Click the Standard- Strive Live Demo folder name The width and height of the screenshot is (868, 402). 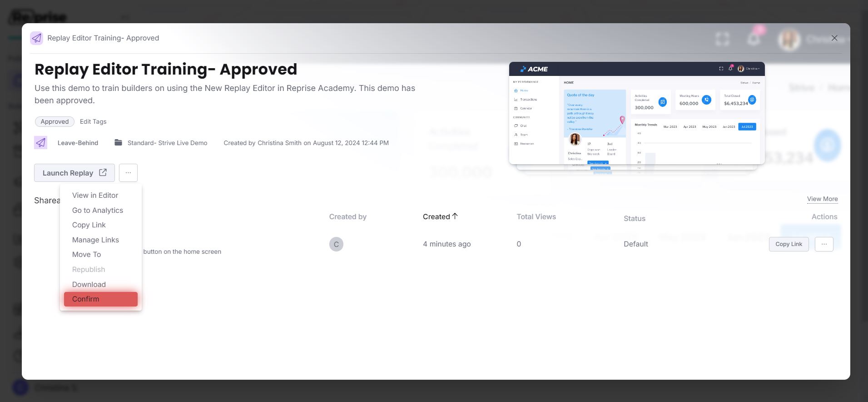tap(167, 143)
